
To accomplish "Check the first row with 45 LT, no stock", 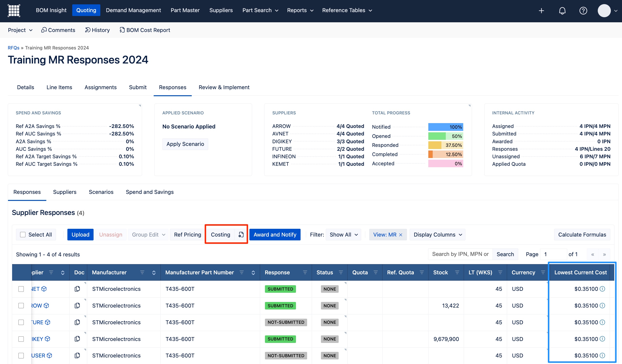I will coord(21,289).
